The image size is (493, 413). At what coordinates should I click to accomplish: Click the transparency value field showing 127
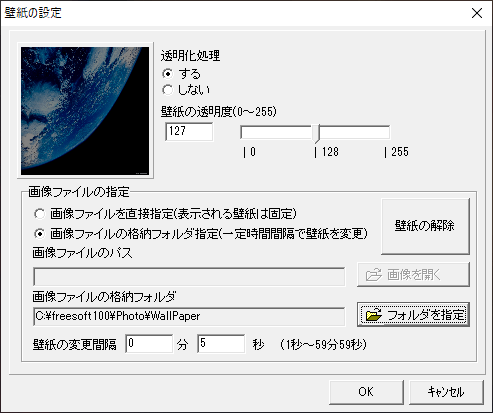point(189,131)
